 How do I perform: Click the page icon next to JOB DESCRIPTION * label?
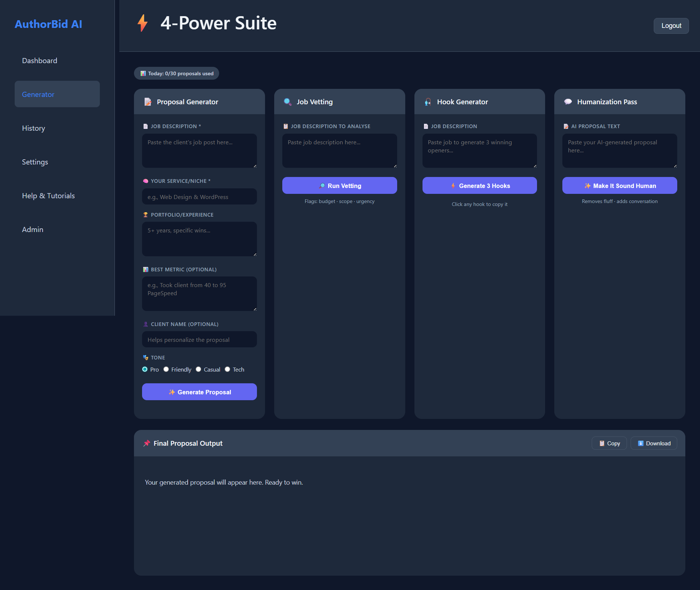click(x=145, y=126)
